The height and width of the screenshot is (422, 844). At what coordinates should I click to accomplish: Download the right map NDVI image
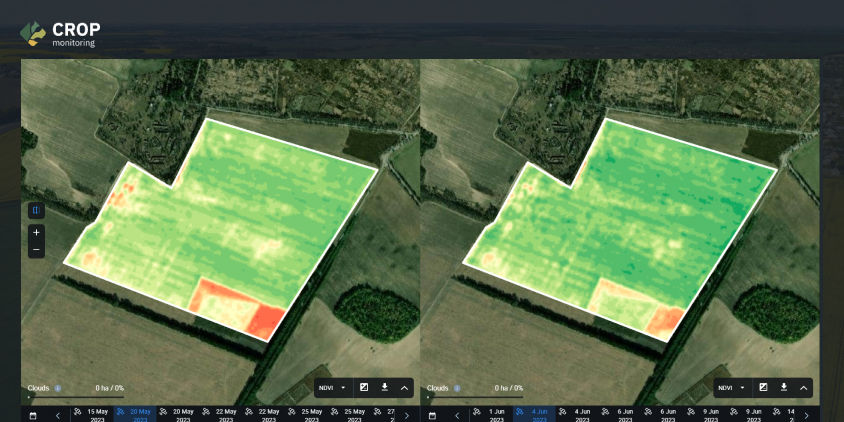pos(784,388)
